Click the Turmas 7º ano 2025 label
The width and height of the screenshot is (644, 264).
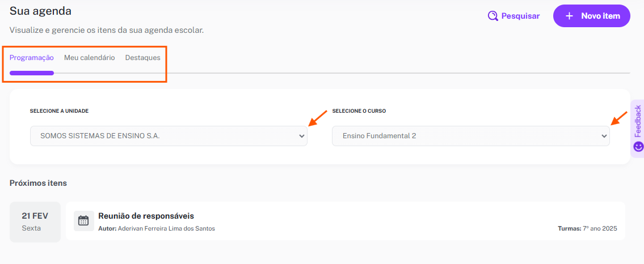[x=587, y=228]
